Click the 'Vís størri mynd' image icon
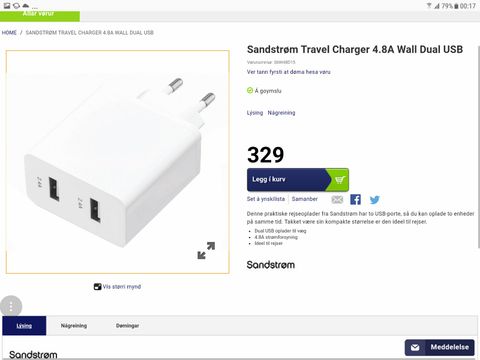The height and width of the screenshot is (360, 480). pos(97,287)
